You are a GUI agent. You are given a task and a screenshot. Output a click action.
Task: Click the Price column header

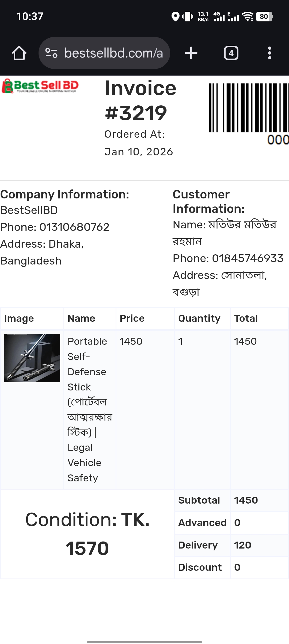(x=132, y=318)
